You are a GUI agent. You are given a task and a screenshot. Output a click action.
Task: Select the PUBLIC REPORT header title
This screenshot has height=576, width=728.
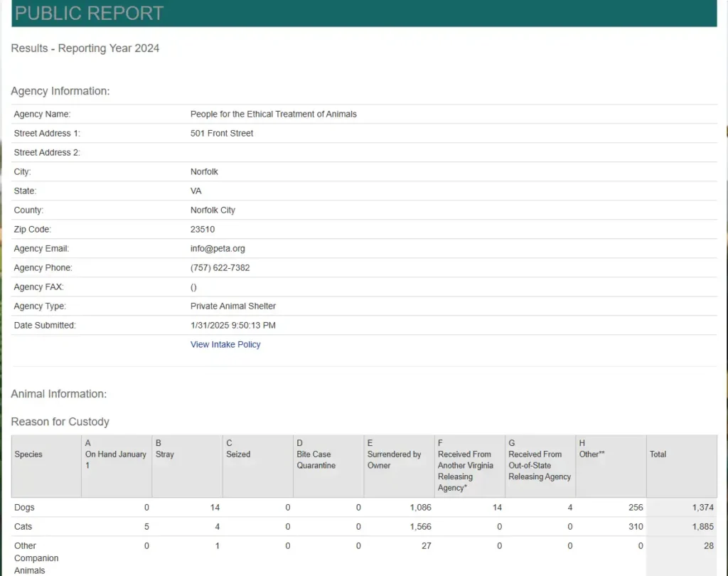coord(89,13)
